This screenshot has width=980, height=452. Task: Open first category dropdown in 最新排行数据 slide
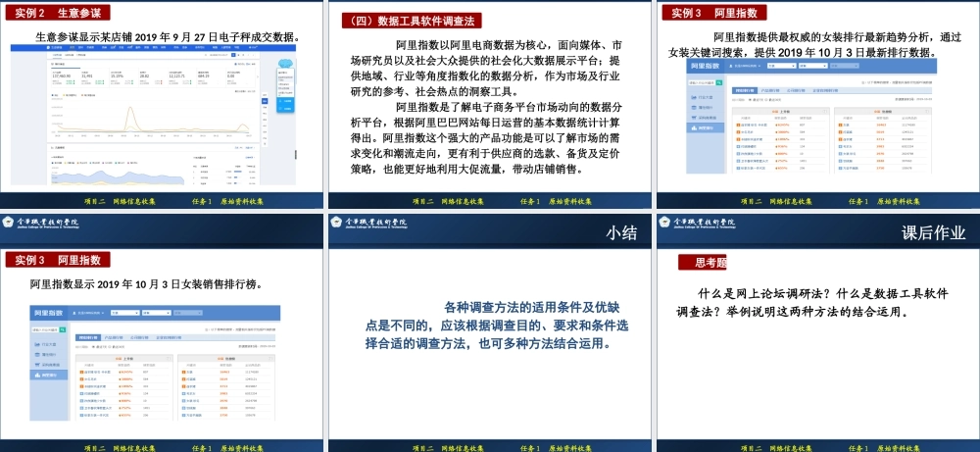coord(782,66)
